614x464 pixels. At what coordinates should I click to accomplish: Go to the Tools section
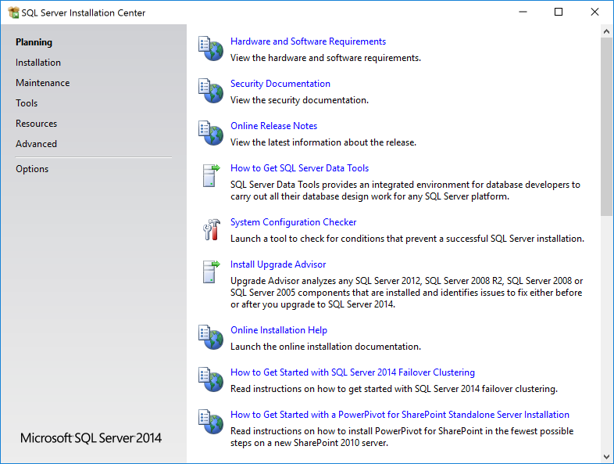(27, 103)
